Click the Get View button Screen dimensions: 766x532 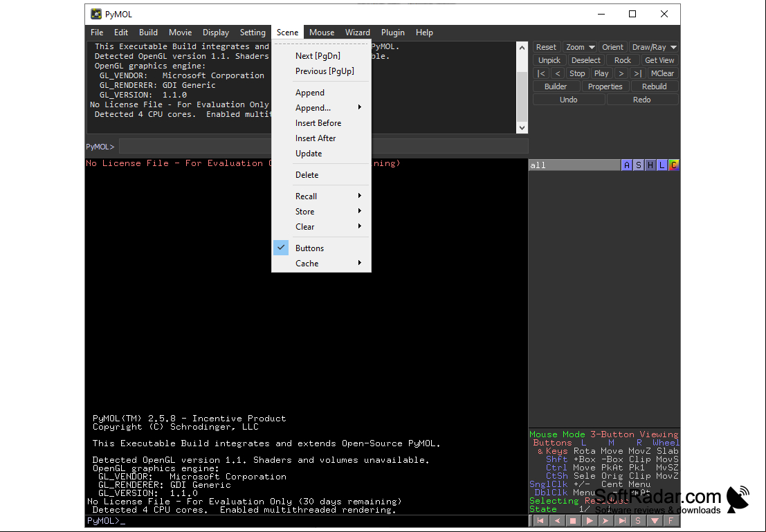pos(659,60)
